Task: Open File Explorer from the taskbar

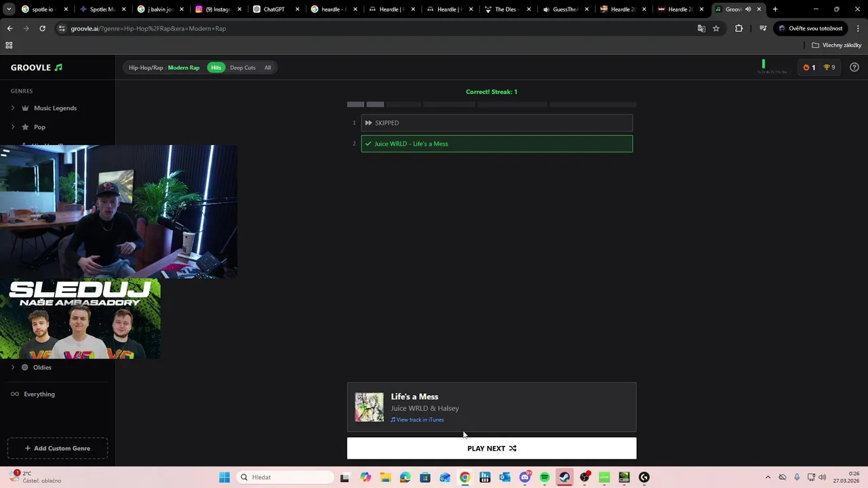Action: click(385, 477)
